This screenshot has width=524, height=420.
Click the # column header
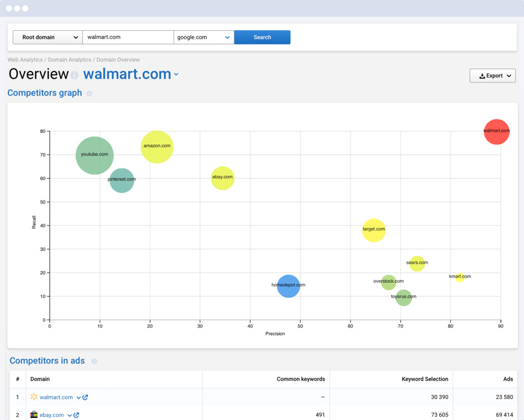coord(18,379)
